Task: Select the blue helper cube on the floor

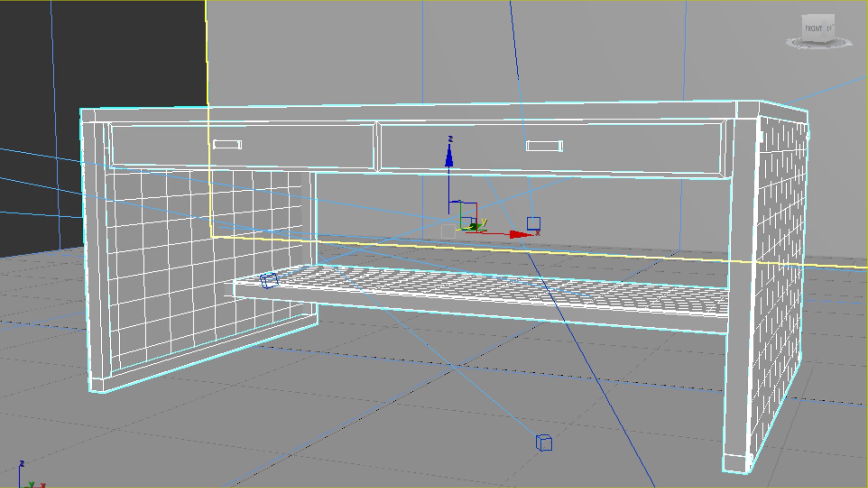Action: [x=544, y=442]
